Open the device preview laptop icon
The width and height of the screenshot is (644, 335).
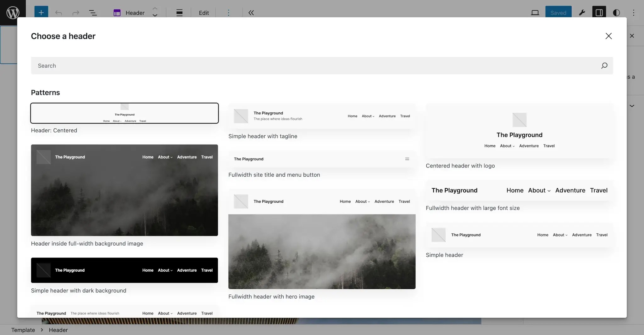click(535, 13)
